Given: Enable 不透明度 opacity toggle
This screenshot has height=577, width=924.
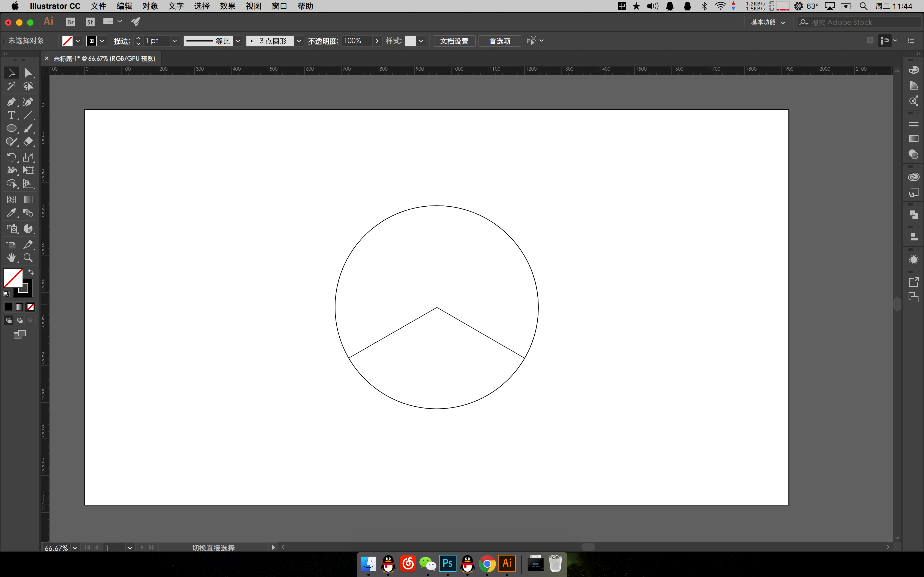Looking at the screenshot, I should click(323, 41).
